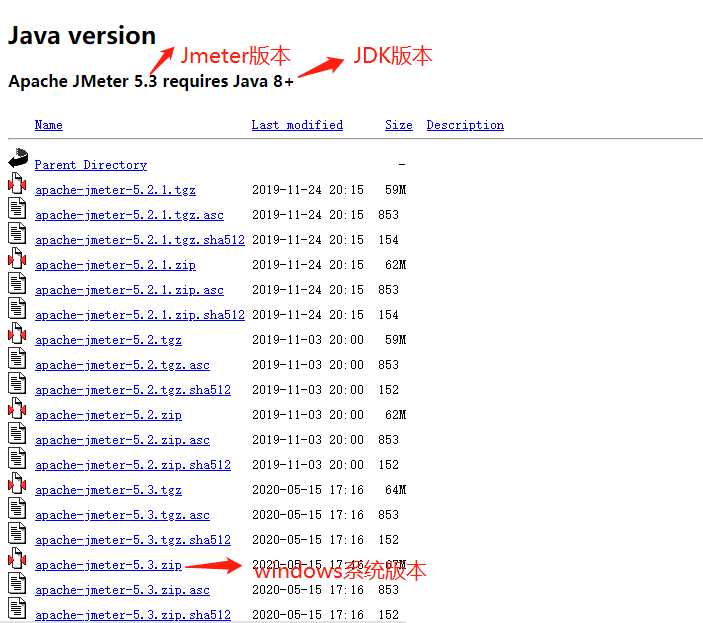Click the date of apache-jmeter-5.3.tgz.asc row

308,515
